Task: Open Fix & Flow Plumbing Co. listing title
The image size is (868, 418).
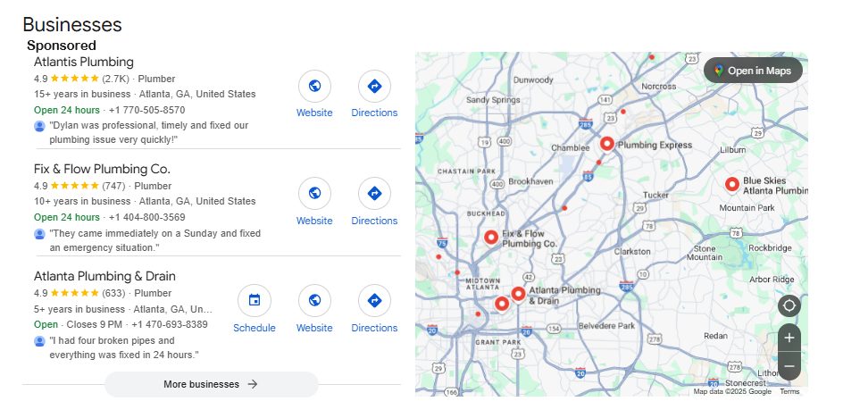Action: tap(102, 169)
